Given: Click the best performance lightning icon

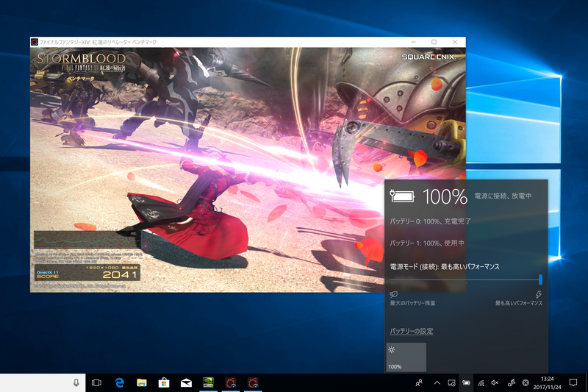Looking at the screenshot, I should [x=538, y=294].
